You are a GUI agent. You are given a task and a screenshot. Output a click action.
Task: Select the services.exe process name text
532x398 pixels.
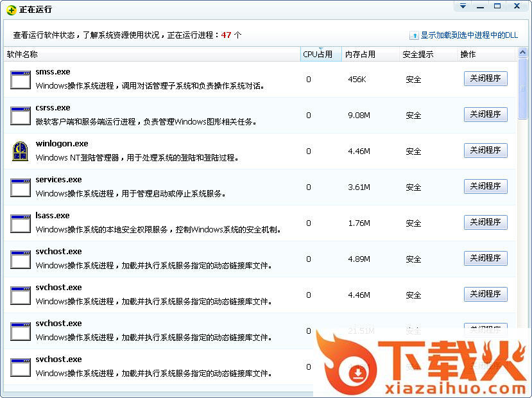59,180
